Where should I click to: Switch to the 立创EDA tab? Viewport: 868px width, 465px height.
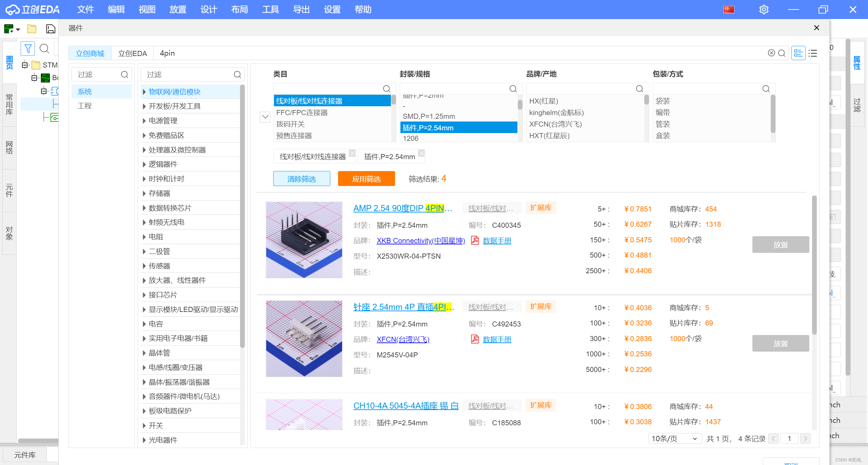132,53
